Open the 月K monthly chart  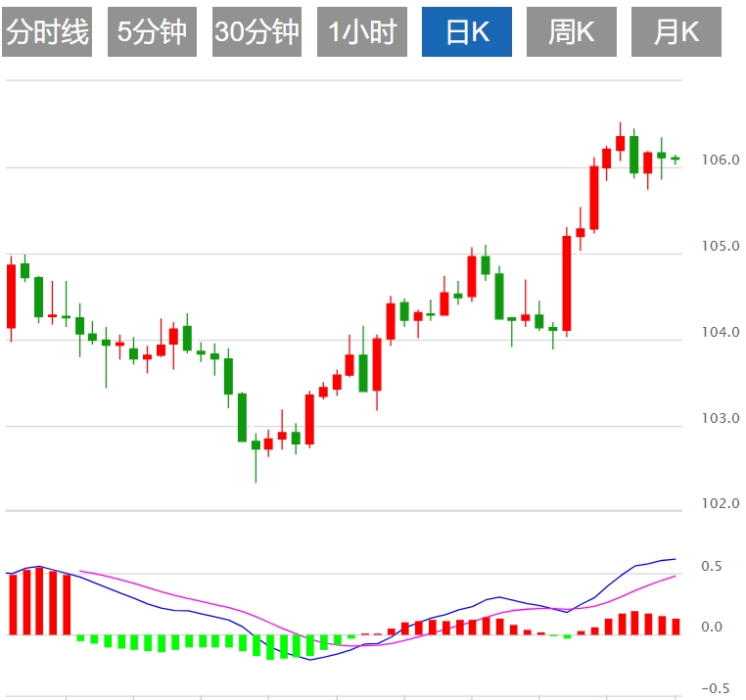click(676, 32)
